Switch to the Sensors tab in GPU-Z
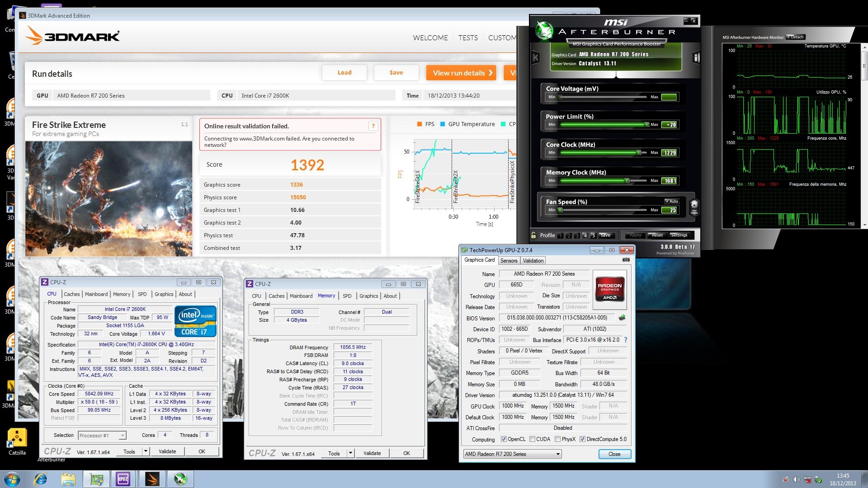The image size is (868, 488). pyautogui.click(x=509, y=261)
